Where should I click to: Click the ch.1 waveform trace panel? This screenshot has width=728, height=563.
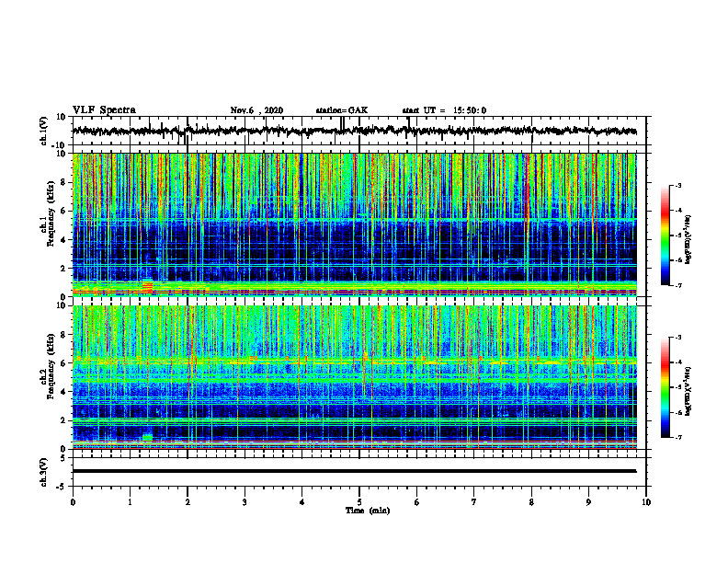[359, 131]
